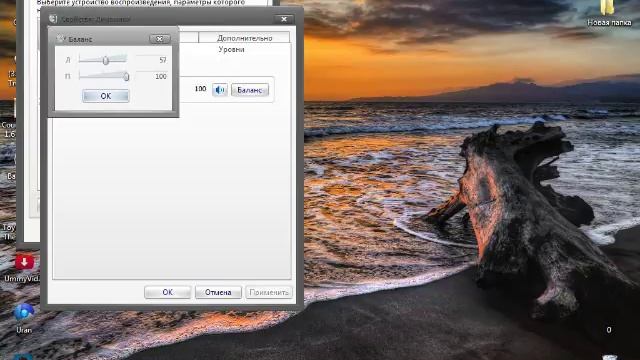Adjust the left channel (Л) balance slider
The height and width of the screenshot is (360, 640).
tap(106, 60)
